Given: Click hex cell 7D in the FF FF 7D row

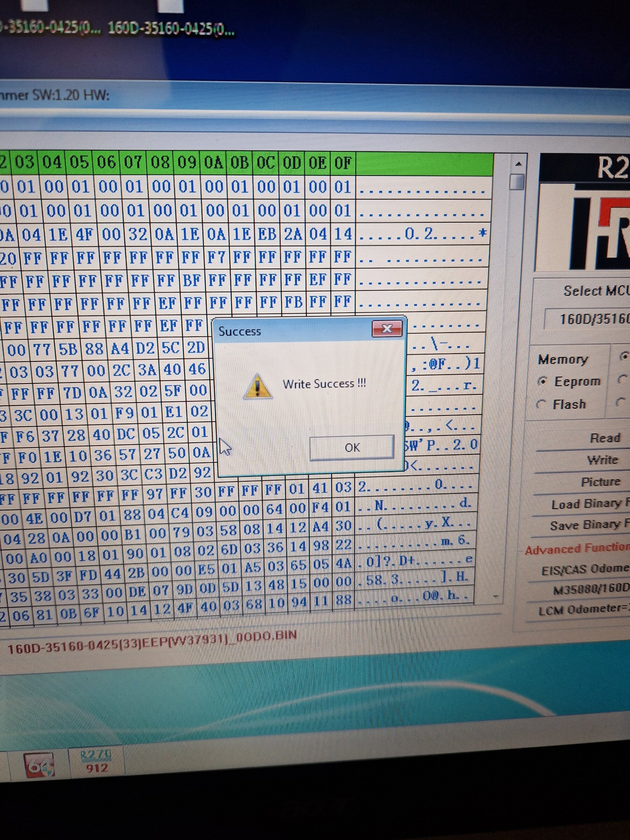Looking at the screenshot, I should click(x=72, y=392).
